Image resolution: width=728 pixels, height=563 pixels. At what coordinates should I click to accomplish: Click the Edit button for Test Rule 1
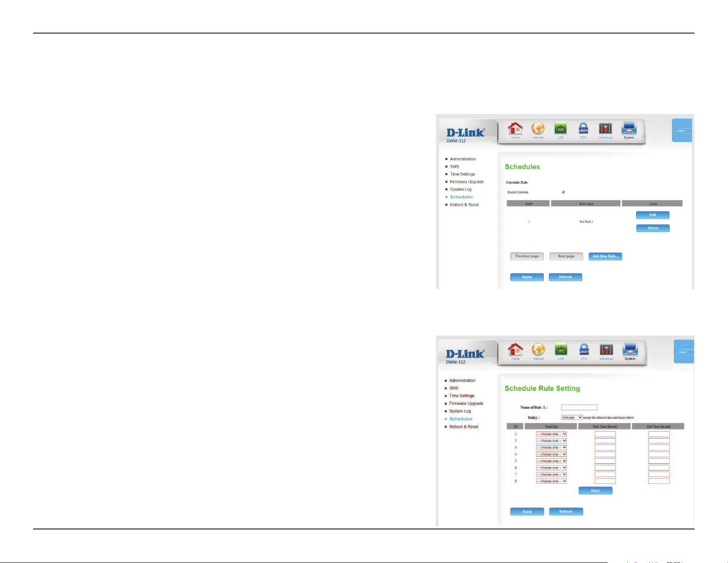653,215
